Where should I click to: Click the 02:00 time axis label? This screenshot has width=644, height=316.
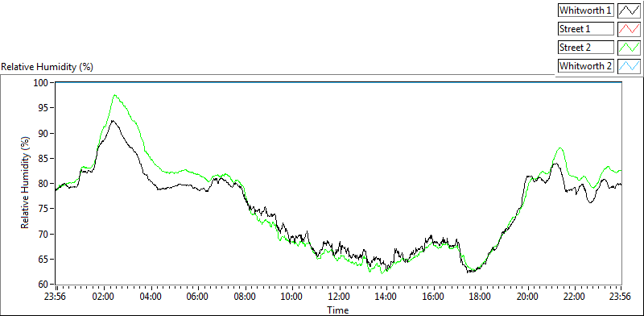click(104, 297)
